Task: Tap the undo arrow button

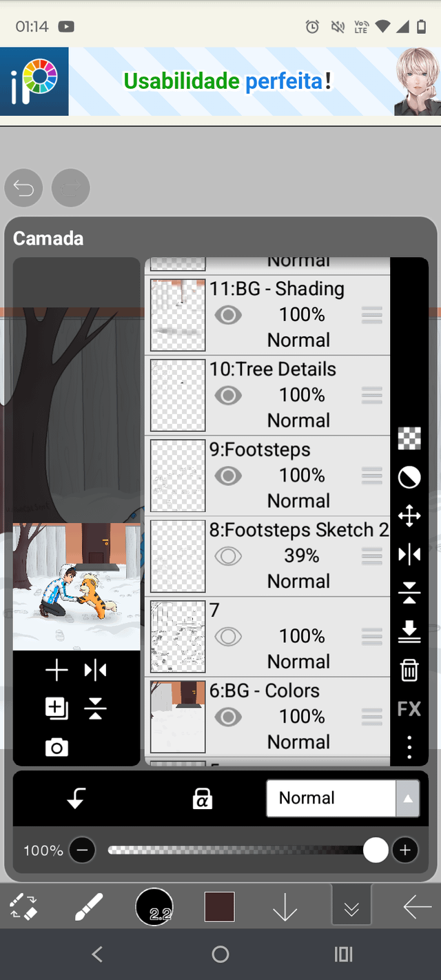Action: pos(23,188)
